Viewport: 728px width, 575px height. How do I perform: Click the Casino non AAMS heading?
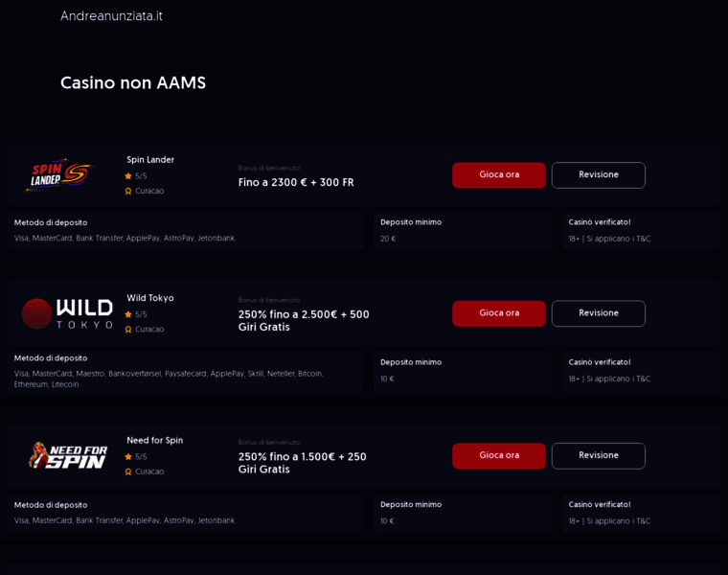(133, 83)
